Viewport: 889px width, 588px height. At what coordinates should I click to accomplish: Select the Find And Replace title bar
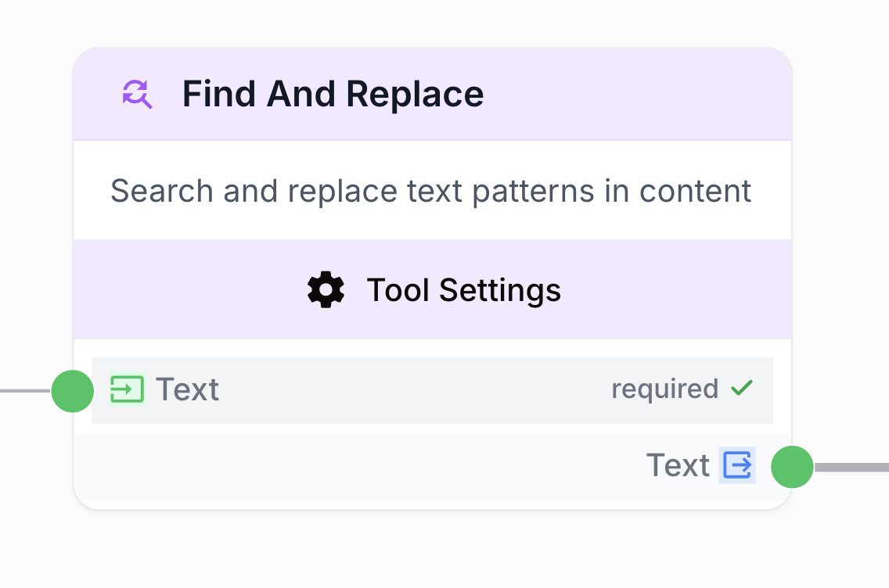(x=333, y=93)
